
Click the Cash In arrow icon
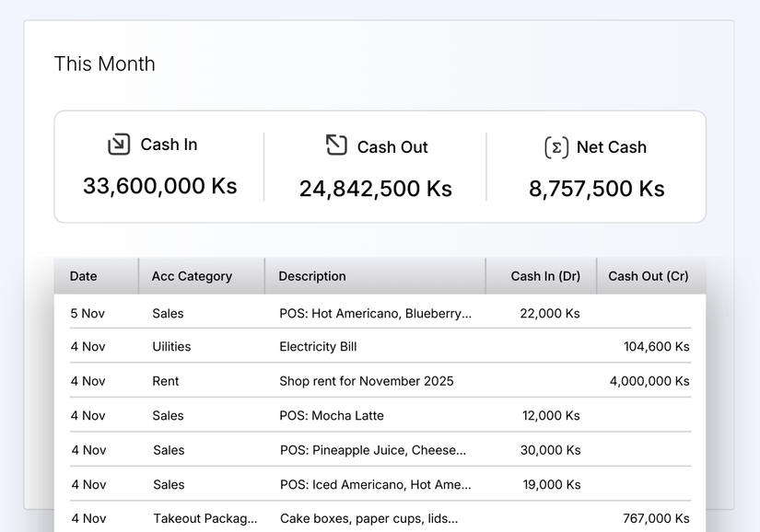pyautogui.click(x=119, y=145)
